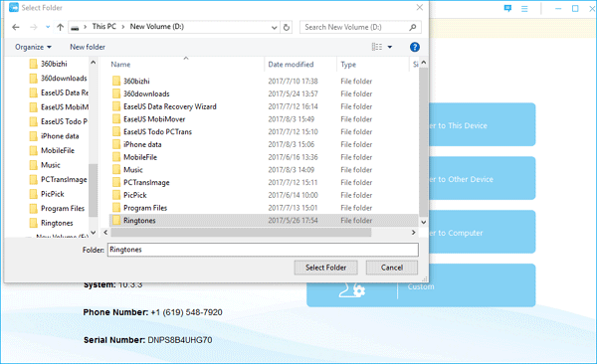Sort by Date modified column
This screenshot has width=597, height=364.
tap(291, 65)
